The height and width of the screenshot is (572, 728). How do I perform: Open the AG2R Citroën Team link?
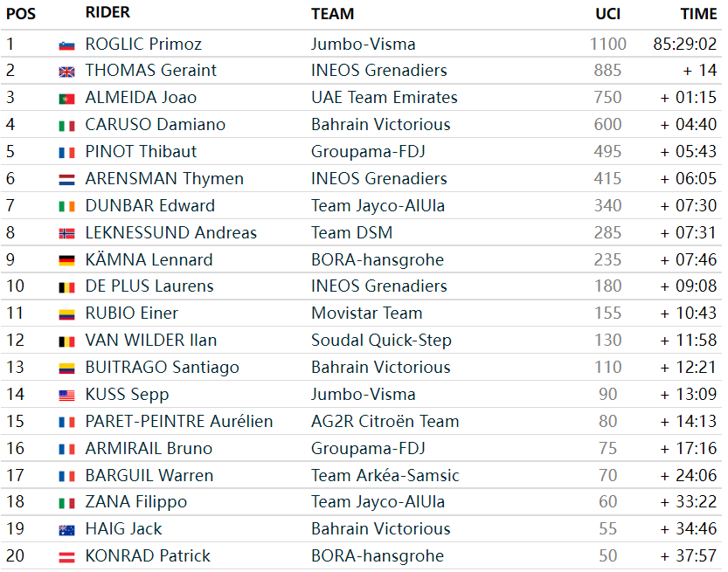click(385, 421)
